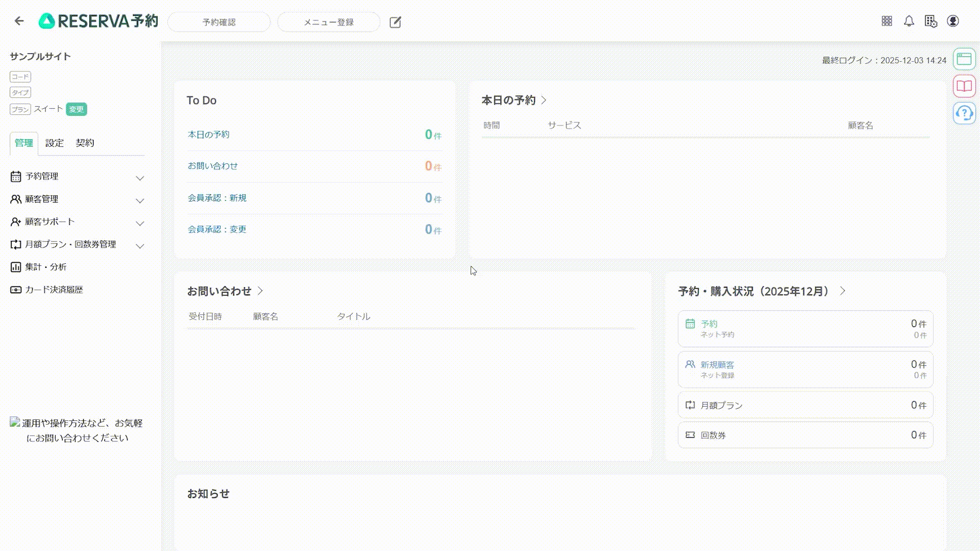Expand 顧客管理 with its chevron
Image resolution: width=980 pixels, height=551 pixels.
(x=140, y=201)
